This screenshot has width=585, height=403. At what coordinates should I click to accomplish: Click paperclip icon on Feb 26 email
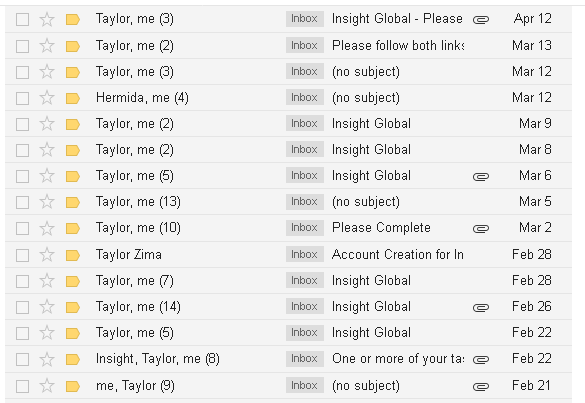click(x=481, y=307)
